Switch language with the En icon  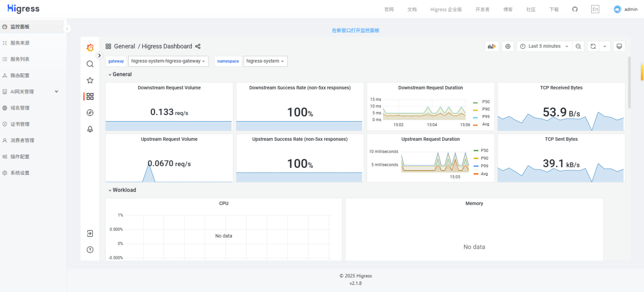click(595, 9)
